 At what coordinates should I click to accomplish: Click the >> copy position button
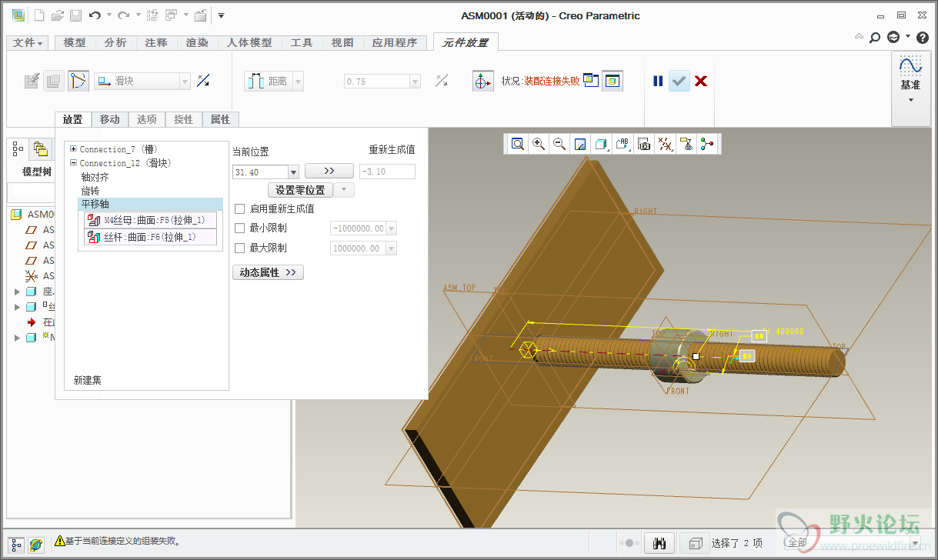click(x=329, y=171)
